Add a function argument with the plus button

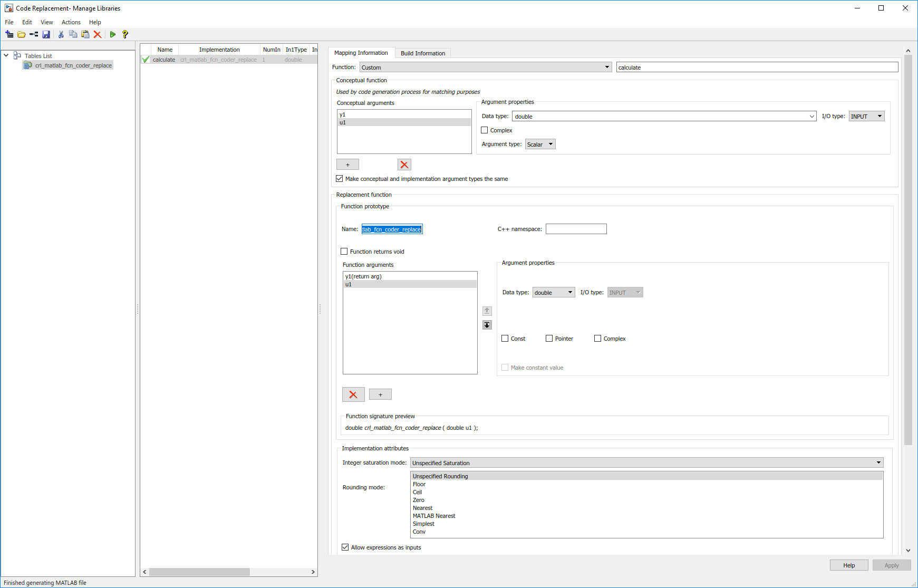[x=380, y=394]
